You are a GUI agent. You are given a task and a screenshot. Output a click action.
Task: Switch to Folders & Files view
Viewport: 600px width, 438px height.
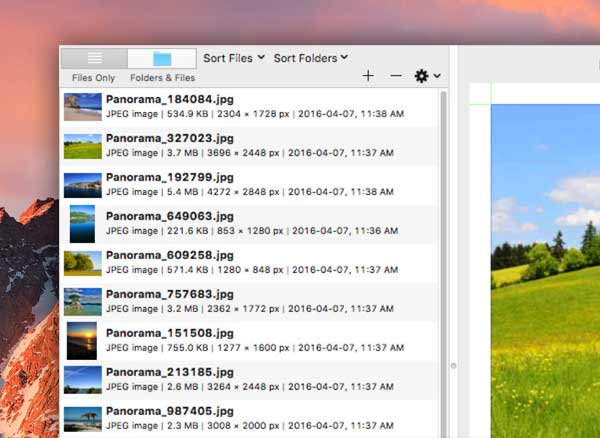[x=162, y=58]
